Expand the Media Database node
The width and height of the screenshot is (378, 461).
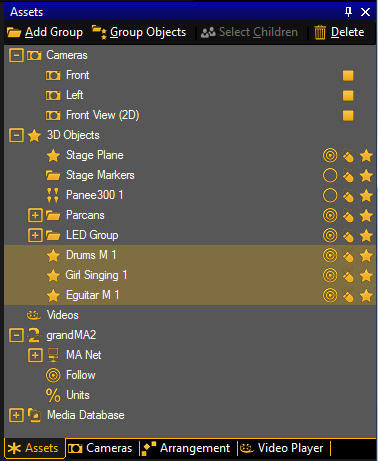[x=16, y=415]
